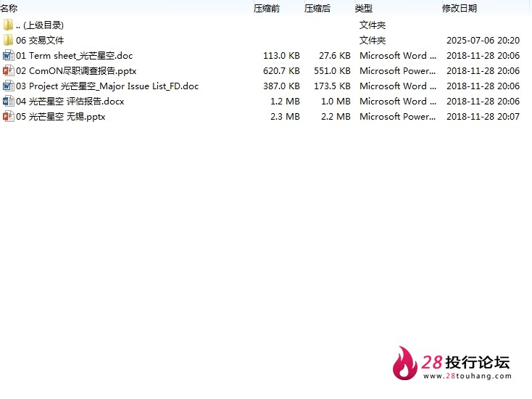Image resolution: width=532 pixels, height=399 pixels.
Task: Sort by the 压缩前 column header
Action: click(266, 8)
